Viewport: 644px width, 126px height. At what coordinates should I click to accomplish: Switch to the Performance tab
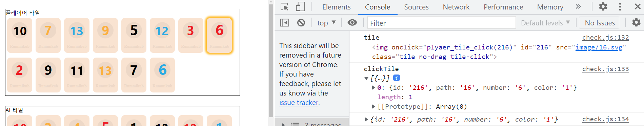click(503, 7)
